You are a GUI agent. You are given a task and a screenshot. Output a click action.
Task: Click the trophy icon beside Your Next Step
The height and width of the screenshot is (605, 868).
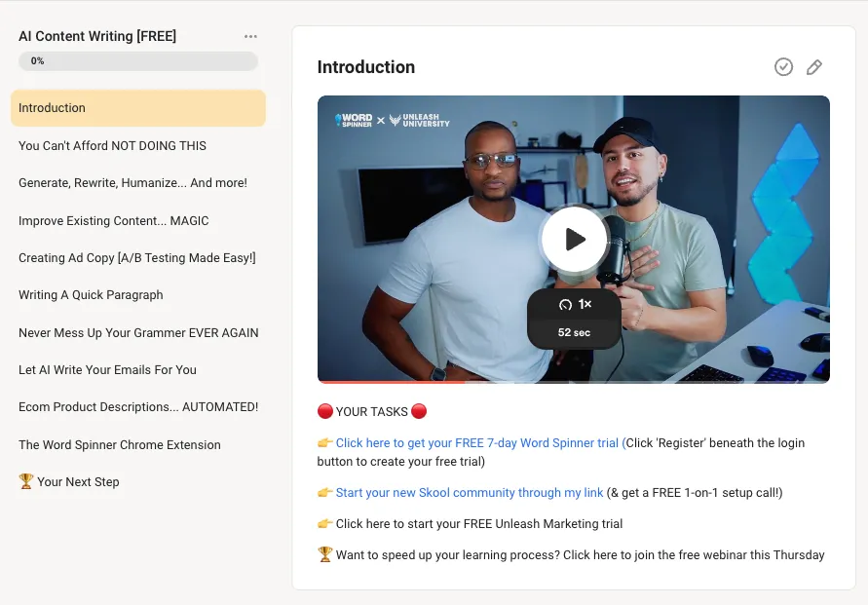[x=26, y=481]
